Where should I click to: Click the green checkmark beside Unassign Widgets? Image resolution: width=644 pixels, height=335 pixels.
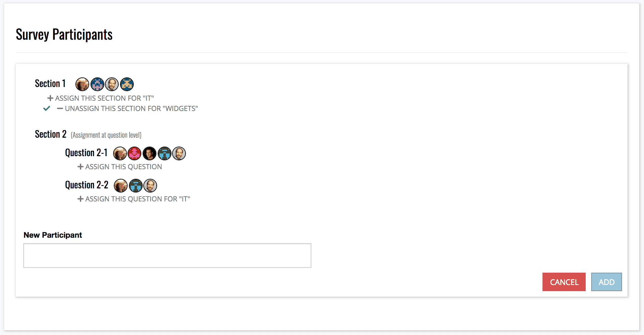coord(47,109)
